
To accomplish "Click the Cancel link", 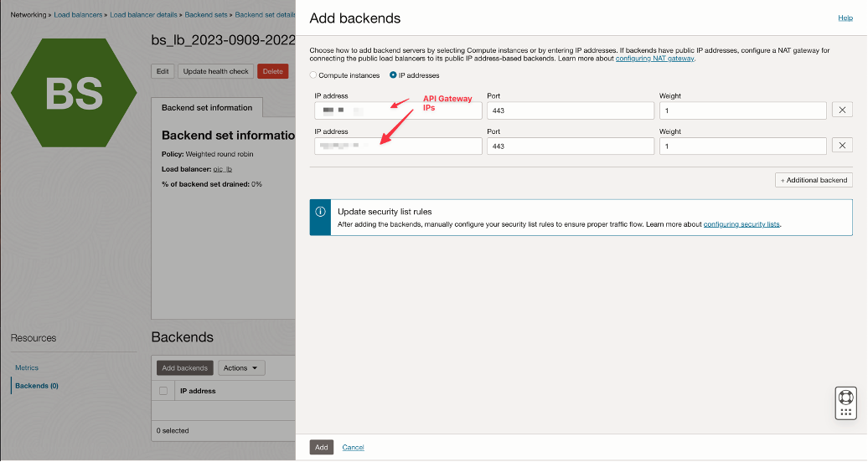I will [x=353, y=447].
